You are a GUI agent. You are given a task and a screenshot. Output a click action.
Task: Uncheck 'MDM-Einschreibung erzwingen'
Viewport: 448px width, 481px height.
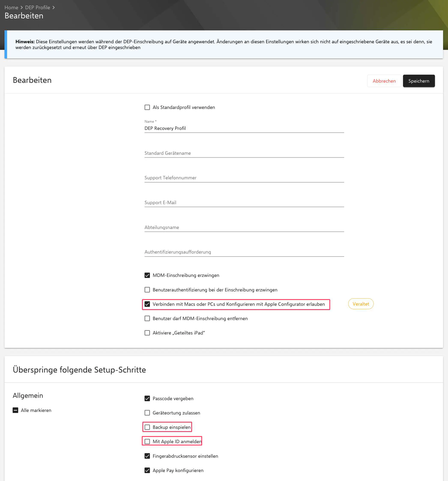coord(147,275)
